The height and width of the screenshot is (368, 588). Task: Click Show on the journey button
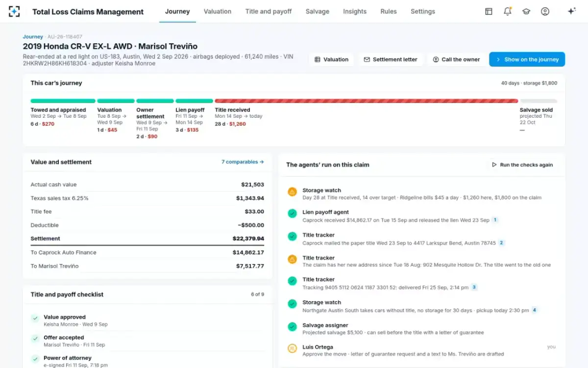click(527, 59)
